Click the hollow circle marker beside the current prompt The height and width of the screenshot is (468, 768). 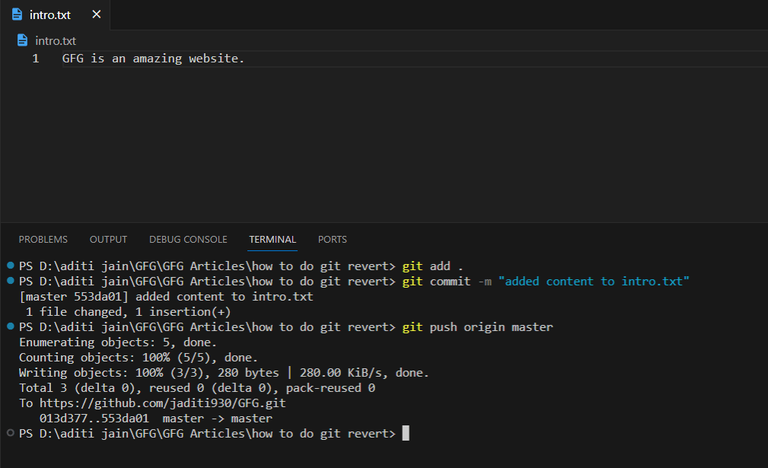click(10, 433)
